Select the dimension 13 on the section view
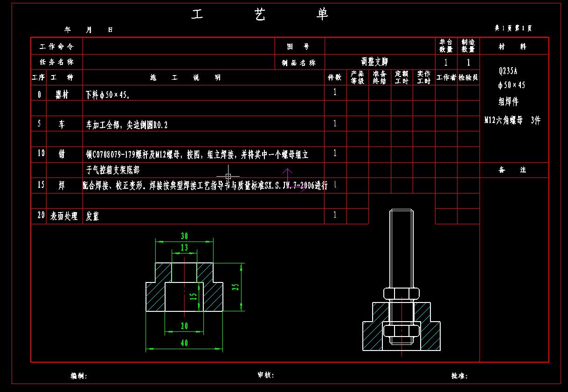Viewport: 568px width, 392px height. [184, 248]
